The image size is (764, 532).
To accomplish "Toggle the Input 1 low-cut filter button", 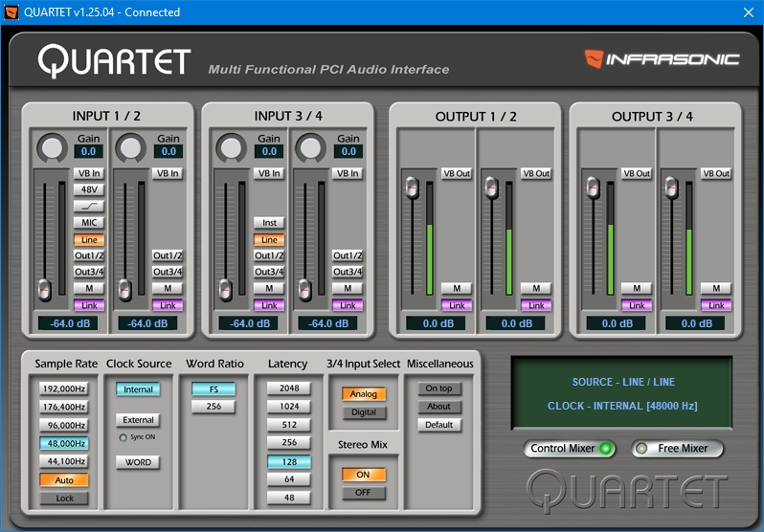I will pyautogui.click(x=89, y=206).
